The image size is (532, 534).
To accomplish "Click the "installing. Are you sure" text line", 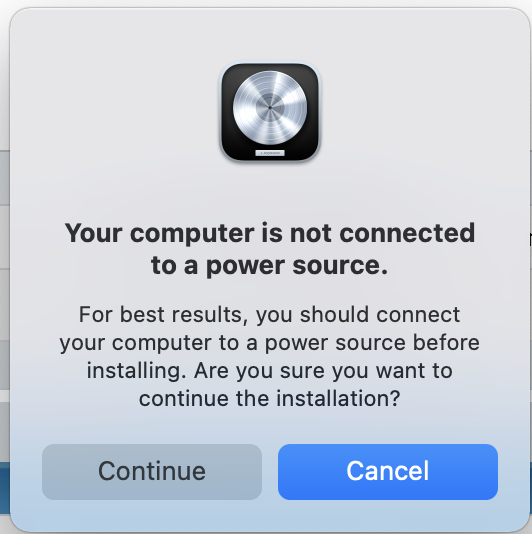I will click(x=270, y=371).
